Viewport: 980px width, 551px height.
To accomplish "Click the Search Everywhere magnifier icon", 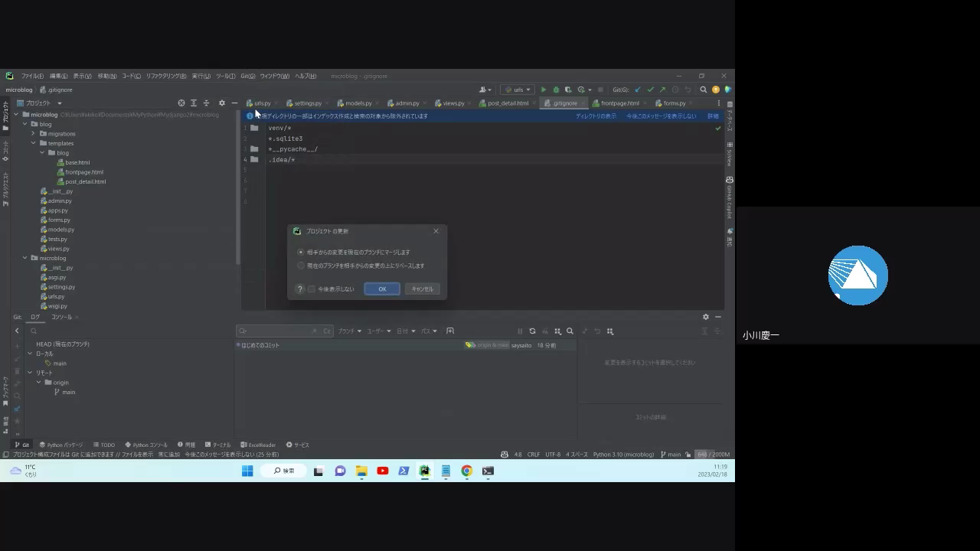I will coord(704,90).
